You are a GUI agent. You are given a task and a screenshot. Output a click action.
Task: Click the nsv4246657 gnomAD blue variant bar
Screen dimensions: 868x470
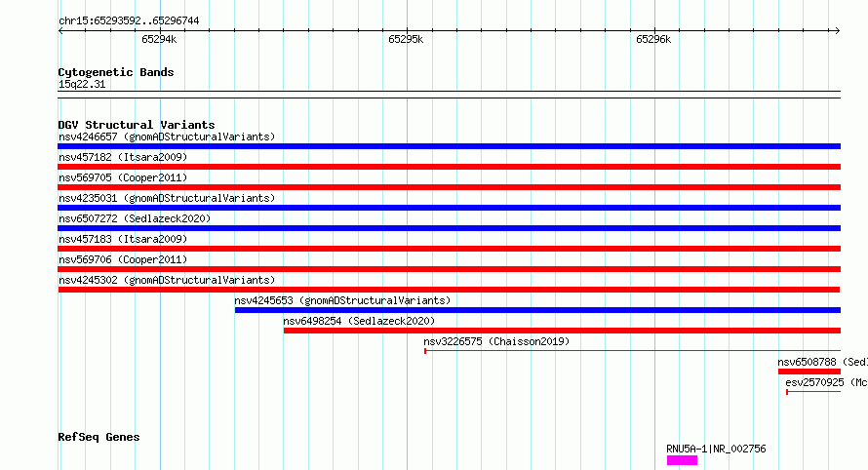tap(449, 146)
